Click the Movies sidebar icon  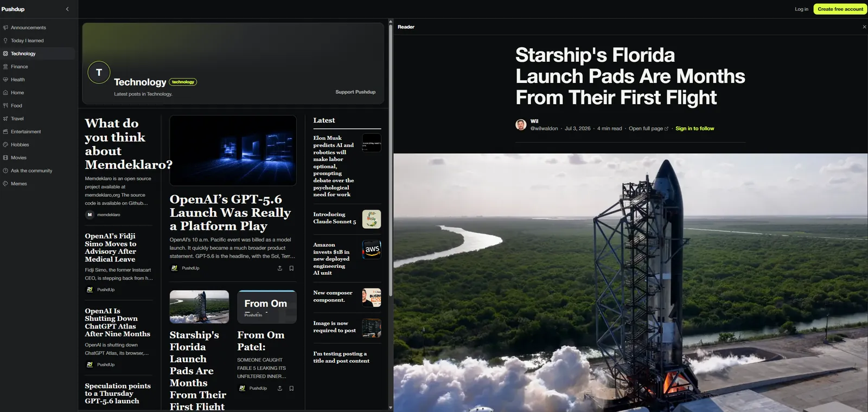[x=5, y=158]
